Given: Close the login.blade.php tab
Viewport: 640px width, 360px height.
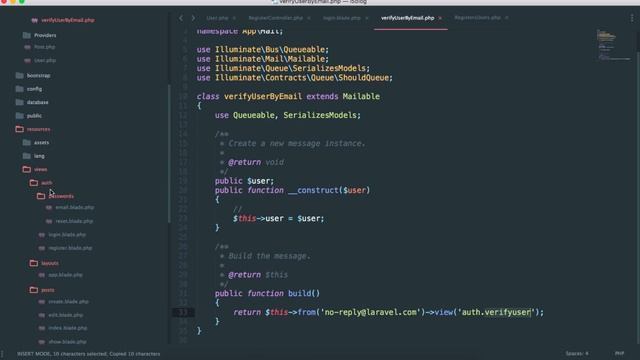Looking at the screenshot, I should (x=367, y=18).
